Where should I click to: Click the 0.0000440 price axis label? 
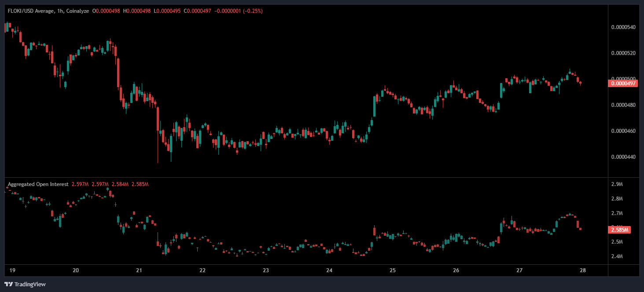coord(624,157)
